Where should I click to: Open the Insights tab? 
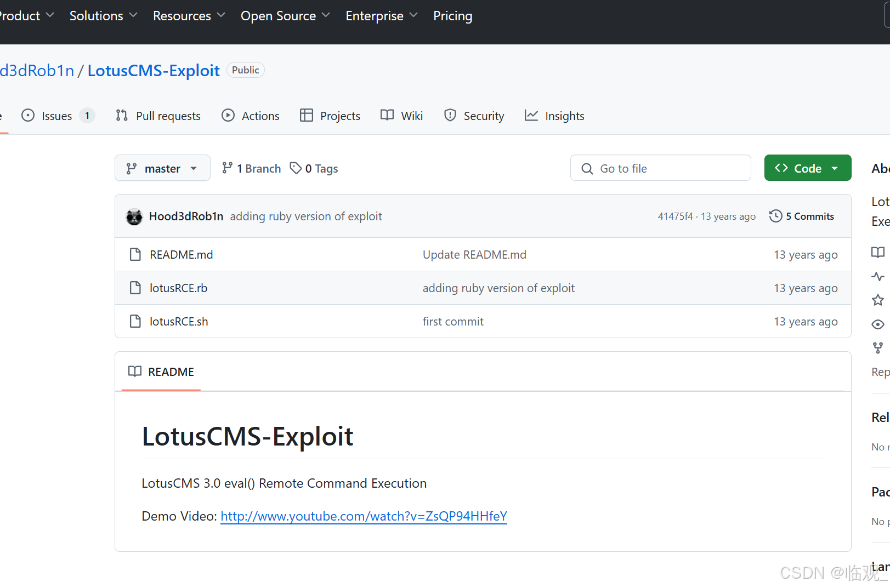tap(554, 116)
